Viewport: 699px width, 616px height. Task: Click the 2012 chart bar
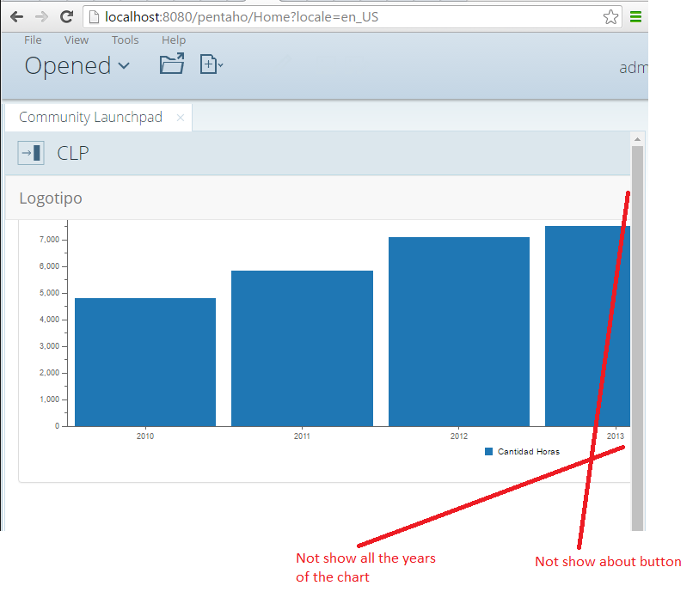tap(459, 332)
